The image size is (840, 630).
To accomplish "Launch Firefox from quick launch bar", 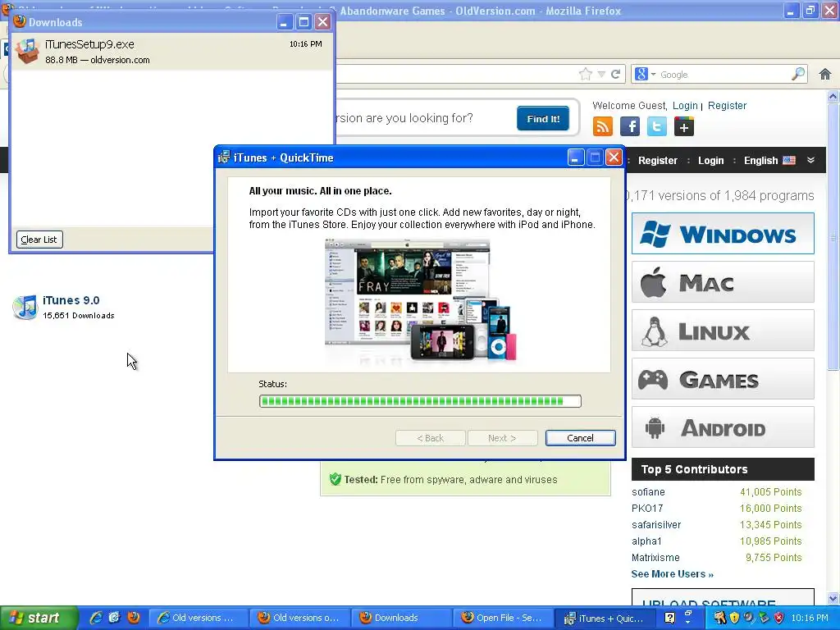I will point(134,618).
